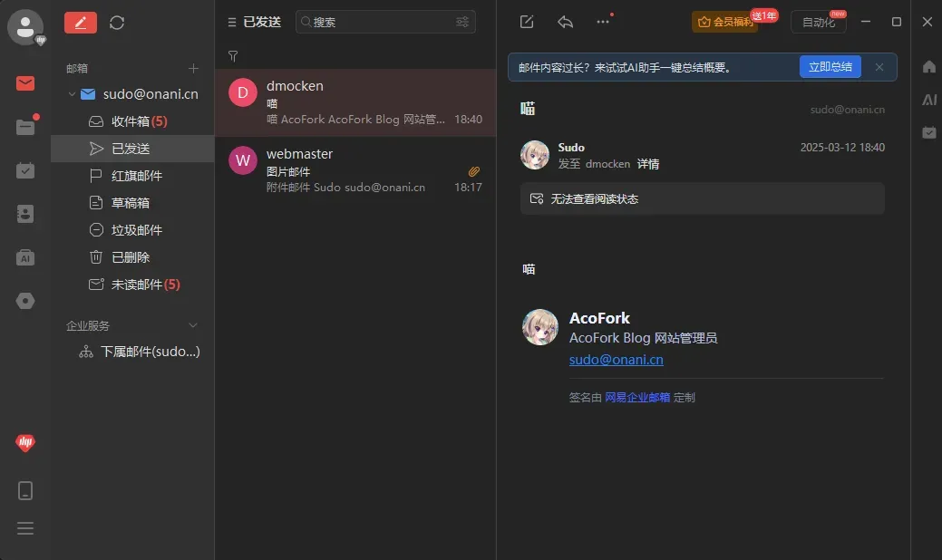Toggle the mail list panel next to 已发送
This screenshot has height=560, width=942.
(x=232, y=23)
